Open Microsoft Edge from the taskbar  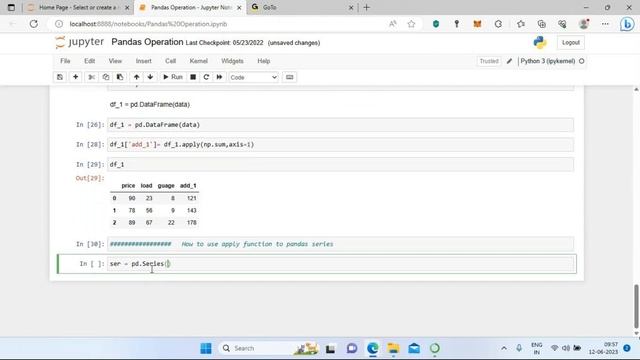(x=373, y=348)
